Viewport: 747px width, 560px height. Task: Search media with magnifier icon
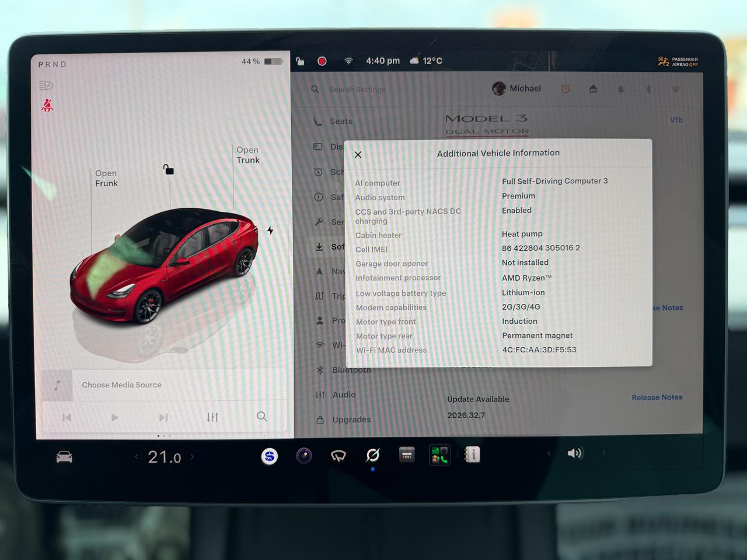pos(261,416)
